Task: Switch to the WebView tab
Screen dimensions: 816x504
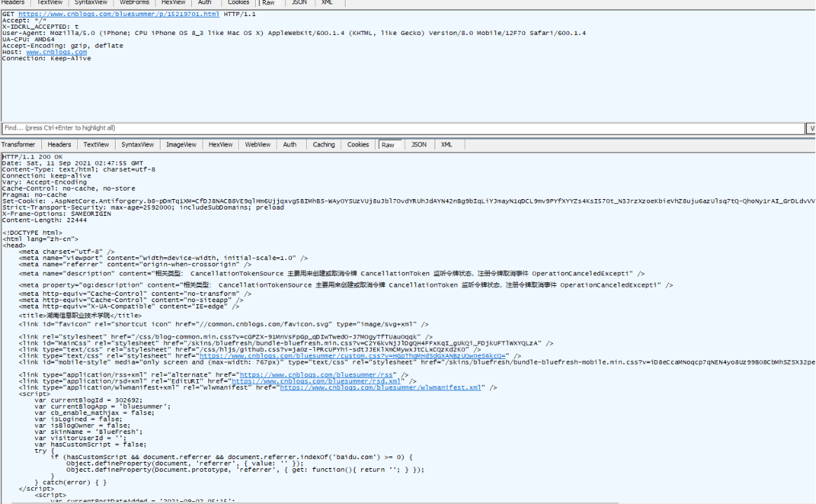Action: point(257,144)
